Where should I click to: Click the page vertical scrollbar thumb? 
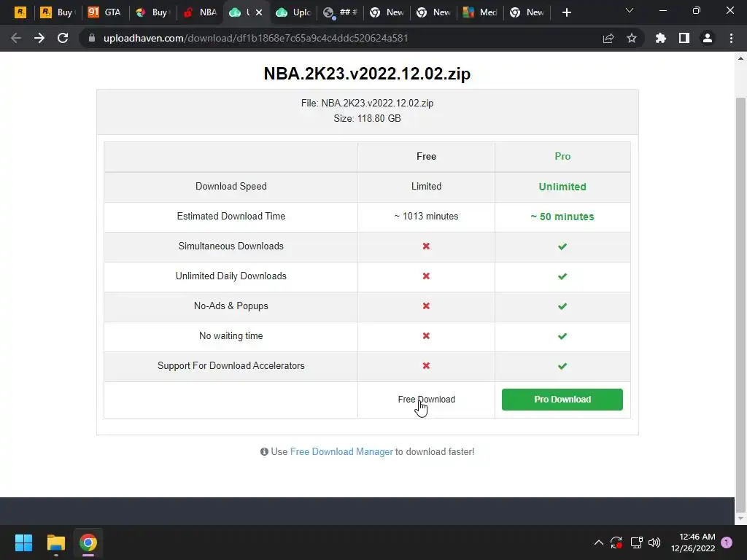pos(740,305)
